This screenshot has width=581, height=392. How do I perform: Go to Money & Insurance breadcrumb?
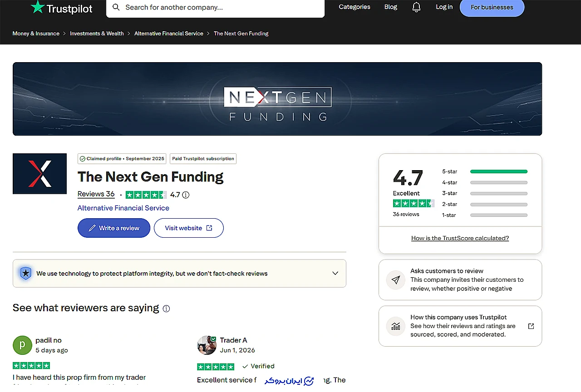click(x=36, y=34)
